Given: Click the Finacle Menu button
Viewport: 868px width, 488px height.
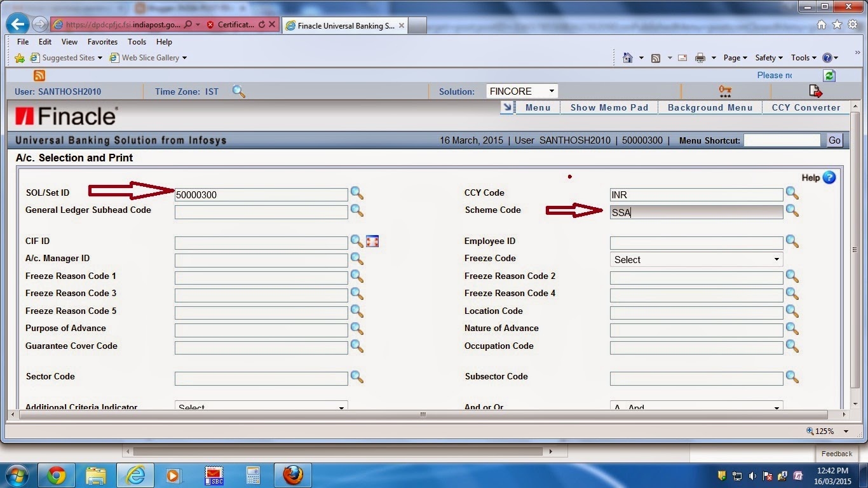Looking at the screenshot, I should click(538, 107).
